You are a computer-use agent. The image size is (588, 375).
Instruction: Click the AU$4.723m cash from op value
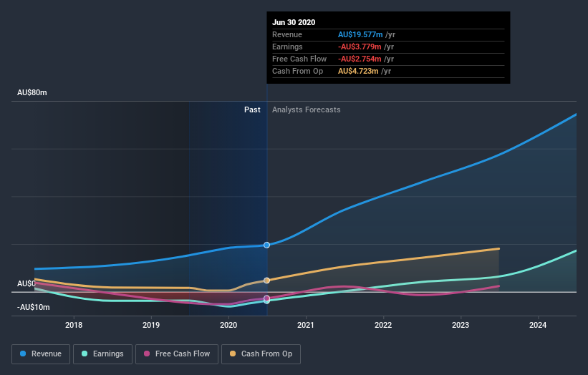(358, 71)
